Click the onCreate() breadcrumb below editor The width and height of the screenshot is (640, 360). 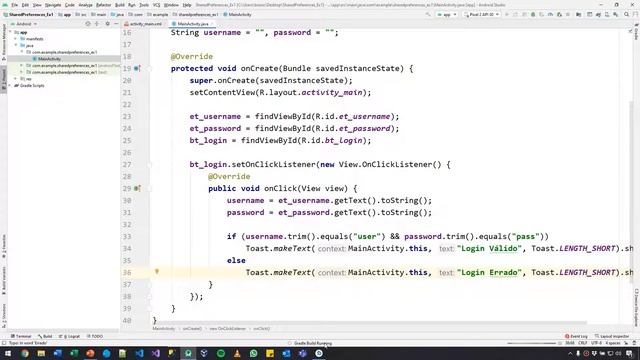pos(192,329)
